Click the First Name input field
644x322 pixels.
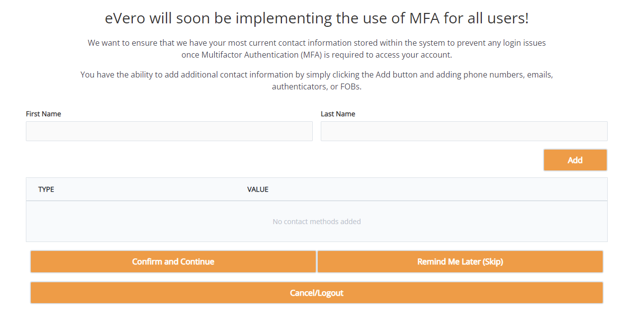click(x=169, y=131)
